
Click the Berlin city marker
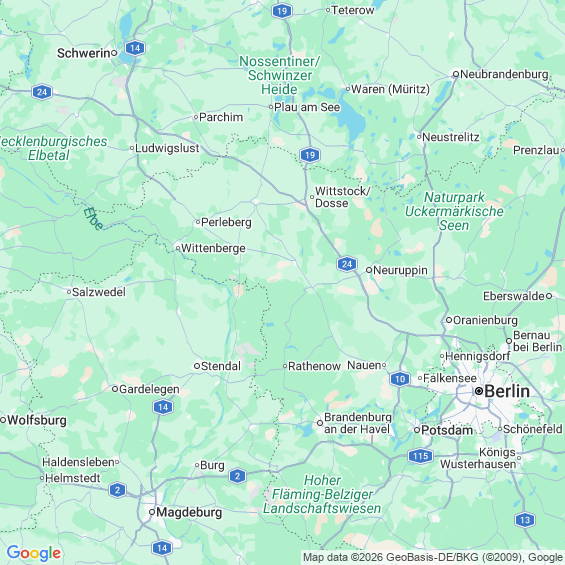479,391
